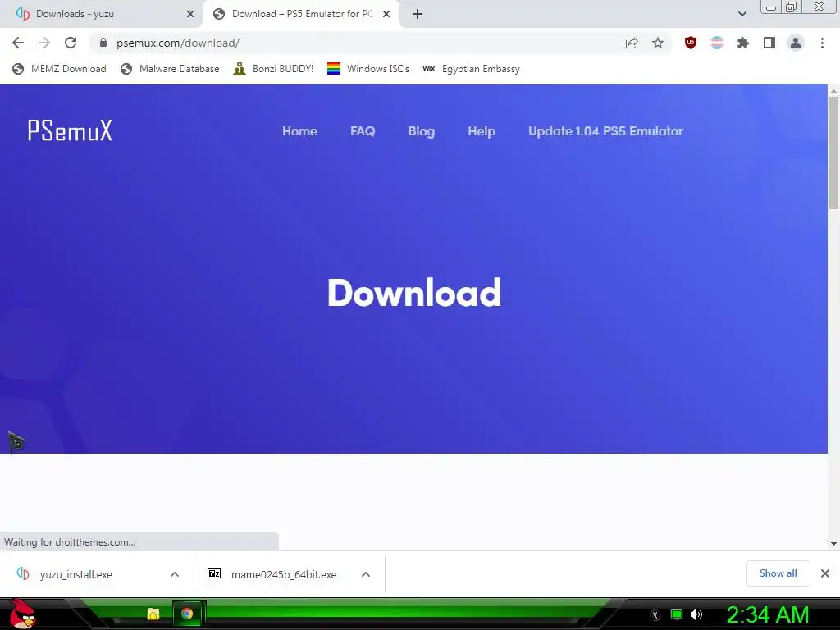Open the Help page
840x630 pixels.
tap(482, 131)
